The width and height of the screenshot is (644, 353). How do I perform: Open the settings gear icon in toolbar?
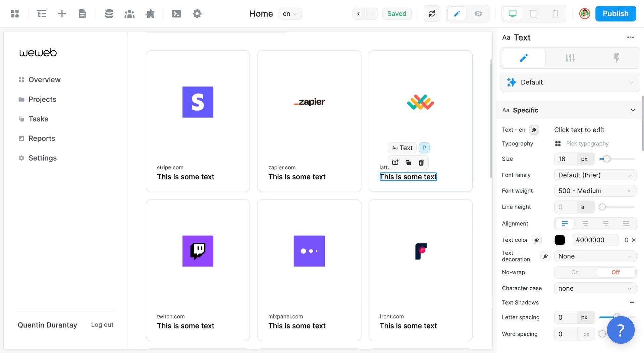pos(197,14)
